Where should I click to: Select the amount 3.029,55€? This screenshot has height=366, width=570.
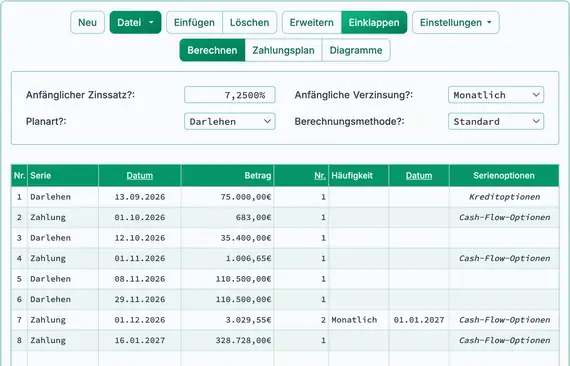(x=228, y=320)
